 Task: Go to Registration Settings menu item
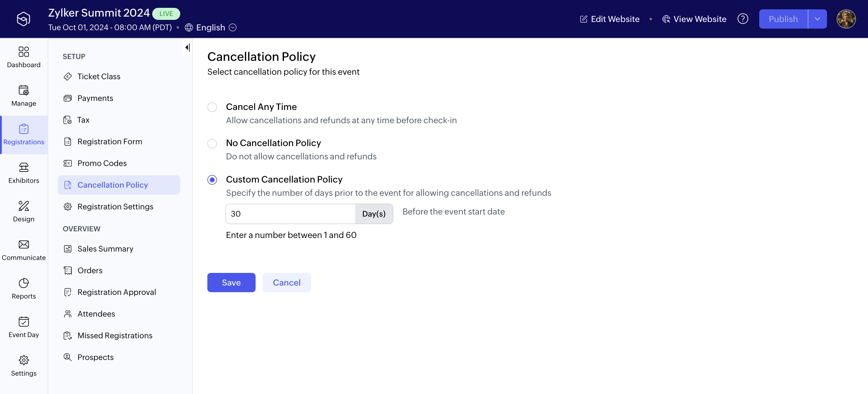pyautogui.click(x=115, y=207)
